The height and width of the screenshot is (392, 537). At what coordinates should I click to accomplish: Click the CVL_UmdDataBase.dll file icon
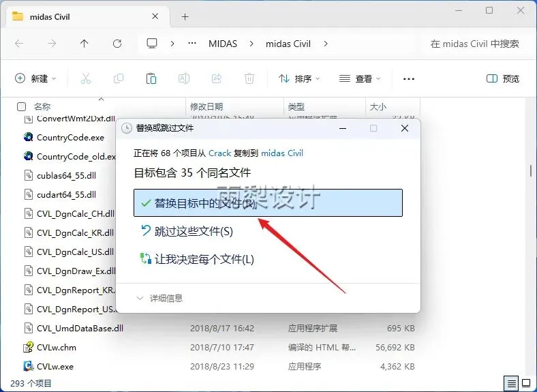(x=28, y=329)
